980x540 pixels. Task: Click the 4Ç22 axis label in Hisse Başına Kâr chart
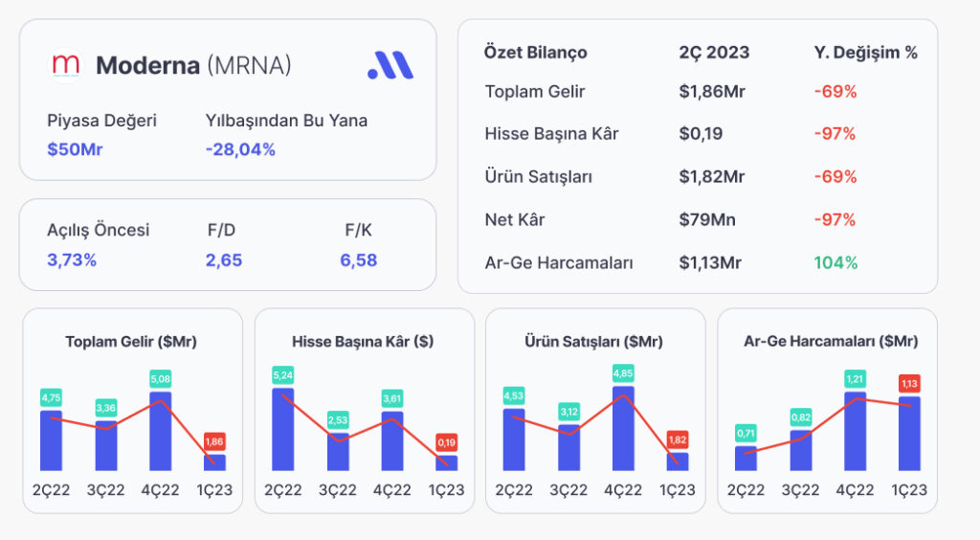pos(391,490)
